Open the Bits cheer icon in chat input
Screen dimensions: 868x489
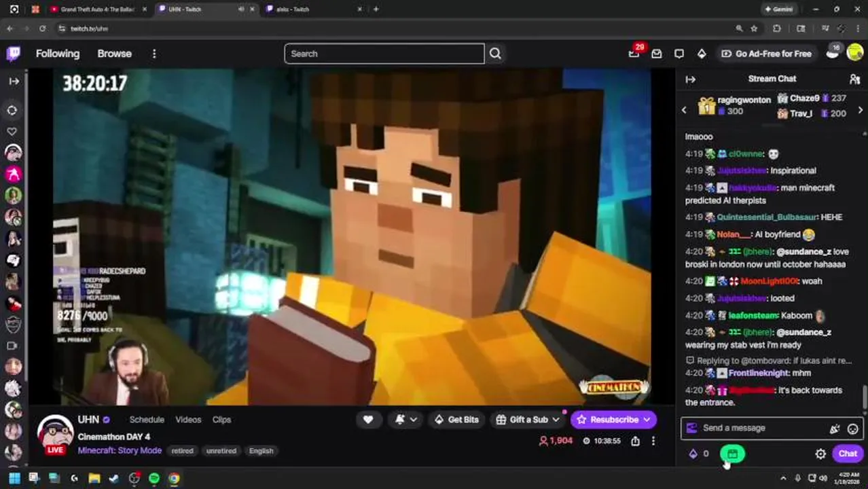(x=835, y=429)
